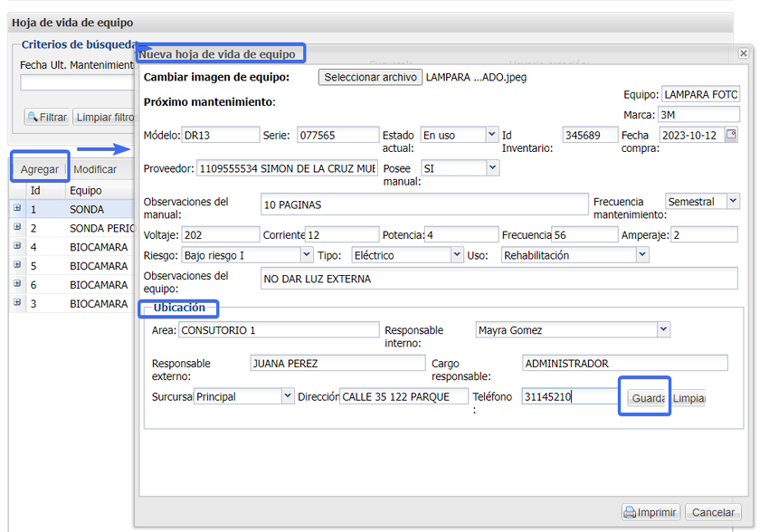769x532 pixels.
Task: Click Seleccionar archivo to choose image
Action: (x=370, y=78)
